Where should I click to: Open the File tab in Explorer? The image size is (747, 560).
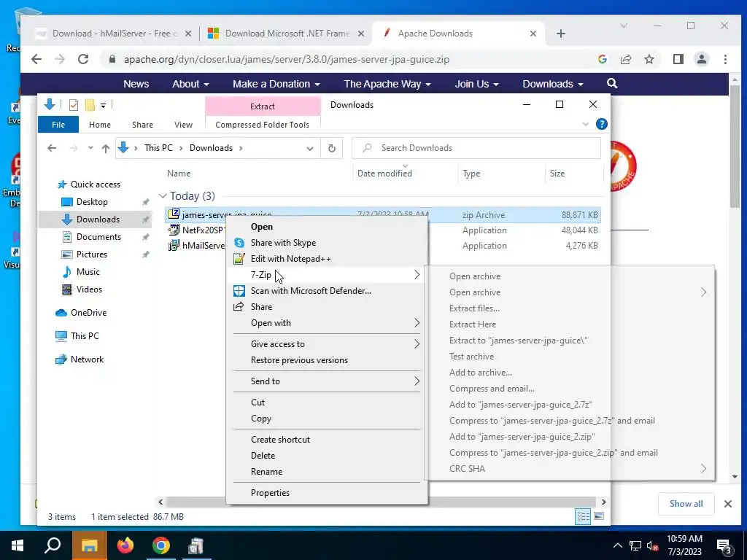[58, 125]
